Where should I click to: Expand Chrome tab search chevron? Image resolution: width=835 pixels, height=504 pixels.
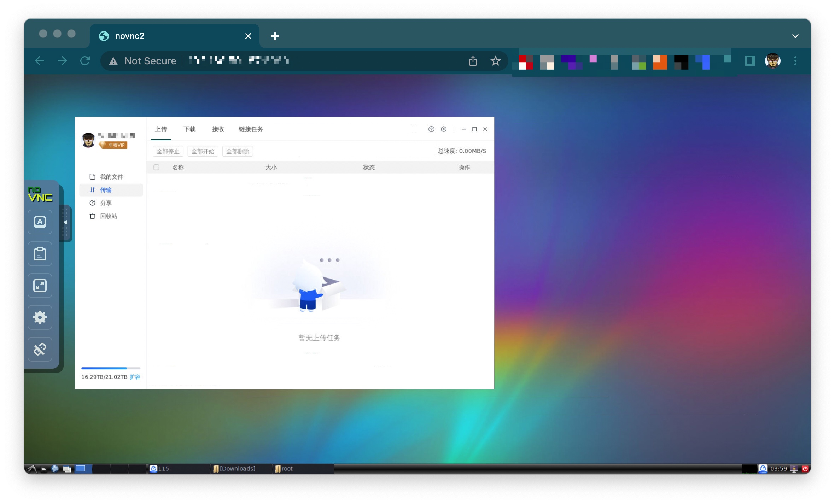(795, 36)
